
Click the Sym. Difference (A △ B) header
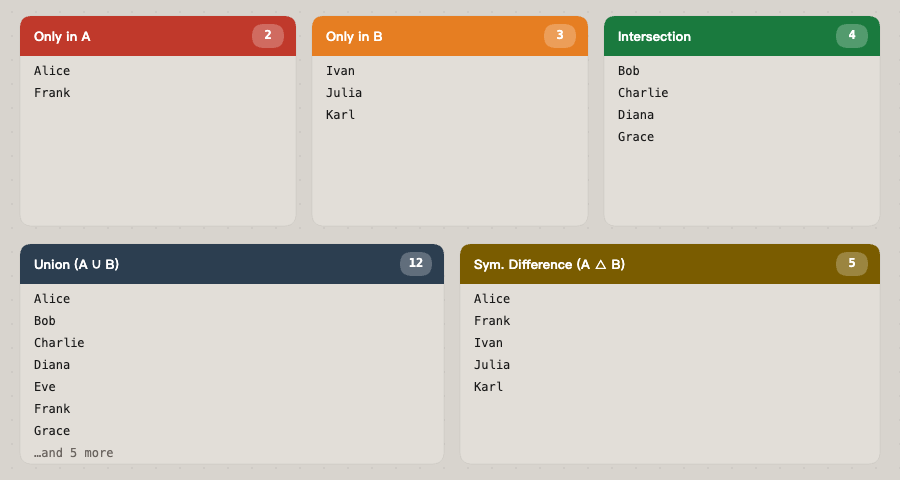(x=640, y=264)
